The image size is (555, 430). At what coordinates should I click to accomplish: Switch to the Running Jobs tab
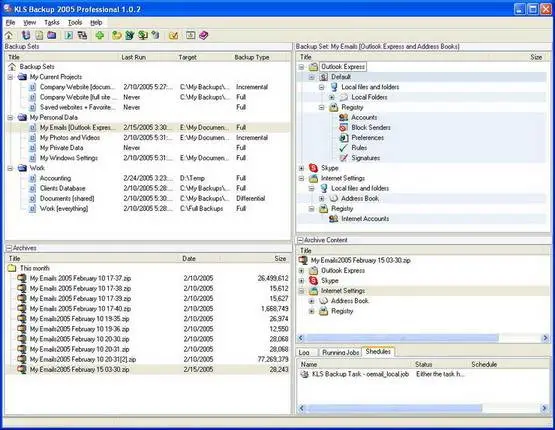(x=341, y=352)
